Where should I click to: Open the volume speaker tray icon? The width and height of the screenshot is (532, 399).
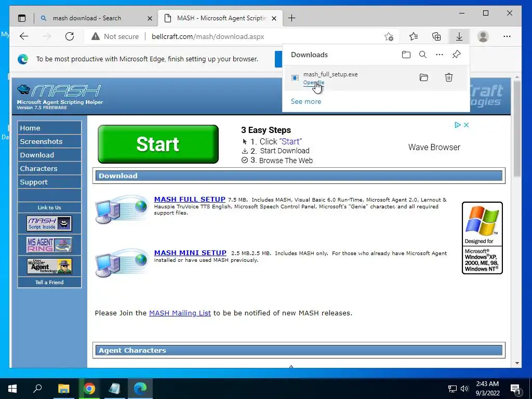464,389
